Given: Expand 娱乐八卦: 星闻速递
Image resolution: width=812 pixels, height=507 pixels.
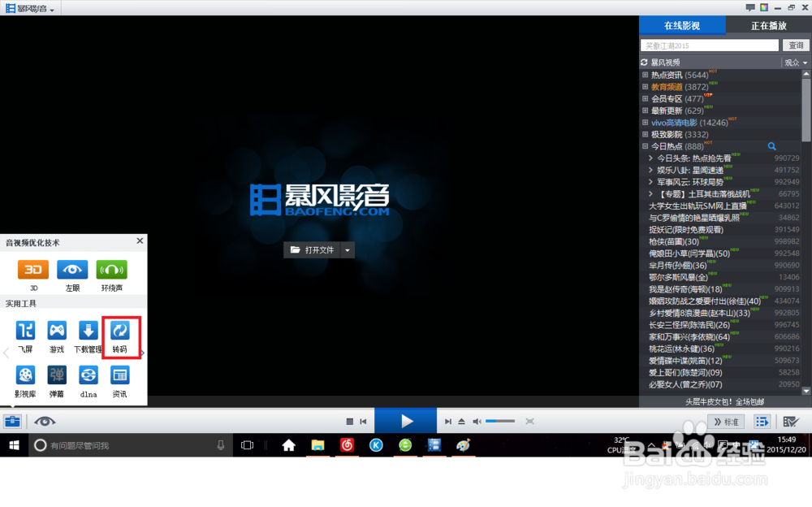Looking at the screenshot, I should pyautogui.click(x=651, y=170).
